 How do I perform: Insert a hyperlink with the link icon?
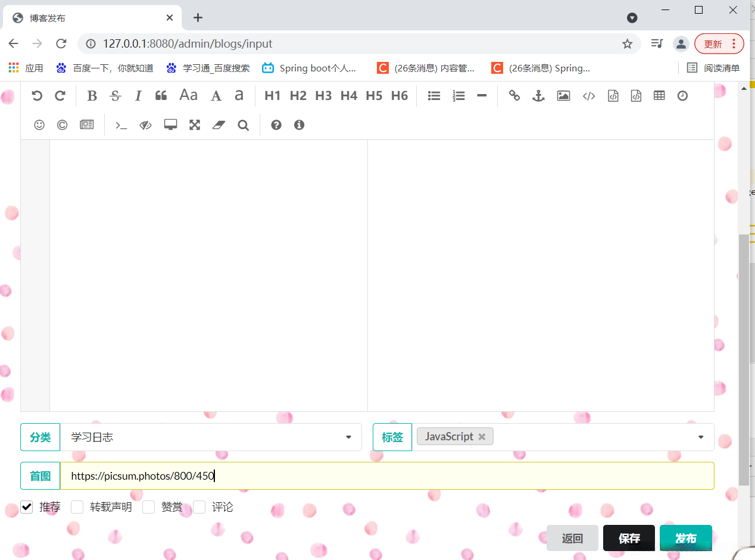[514, 95]
